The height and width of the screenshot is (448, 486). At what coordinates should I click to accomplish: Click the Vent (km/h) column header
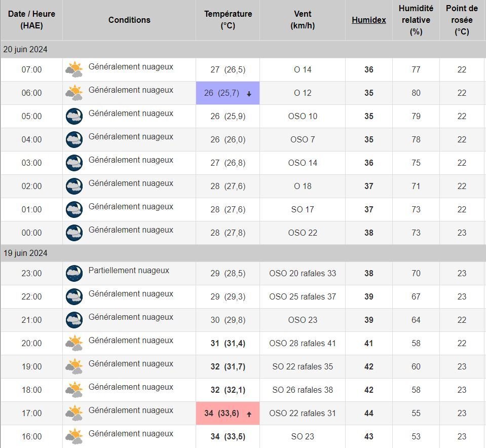(303, 20)
